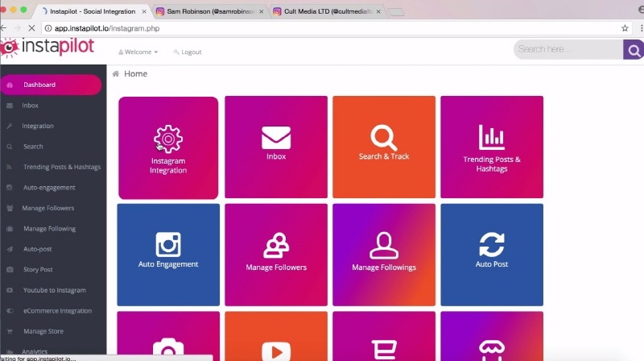Select Search in the sidebar
Image resolution: width=644 pixels, height=361 pixels.
[33, 147]
